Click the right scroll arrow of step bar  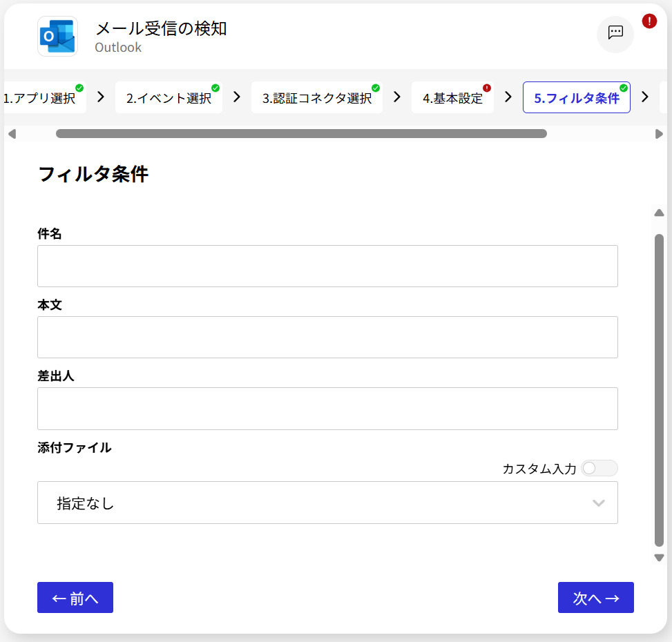click(x=659, y=134)
